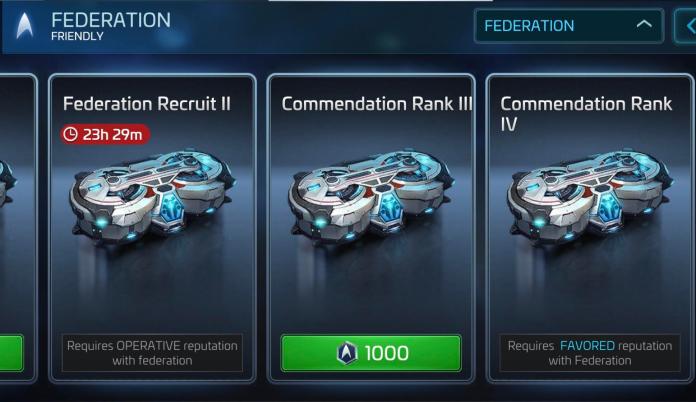Buy Commendation Rank III for 1000
Screen dimensions: 696x402
tap(371, 353)
